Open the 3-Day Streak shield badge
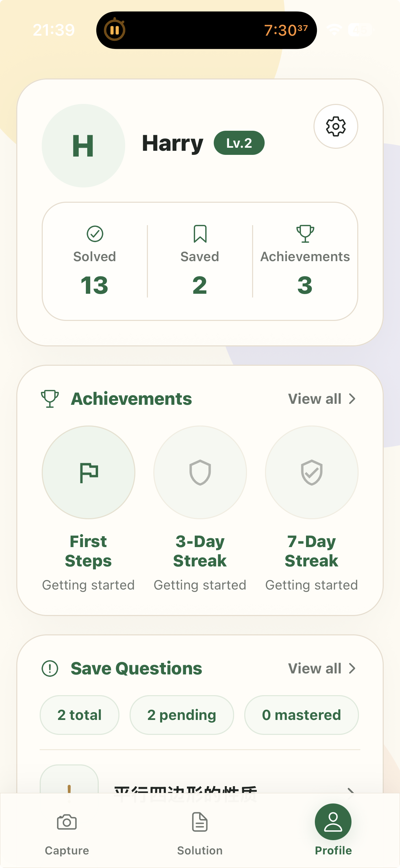Screen dimensions: 400x868 tap(200, 472)
